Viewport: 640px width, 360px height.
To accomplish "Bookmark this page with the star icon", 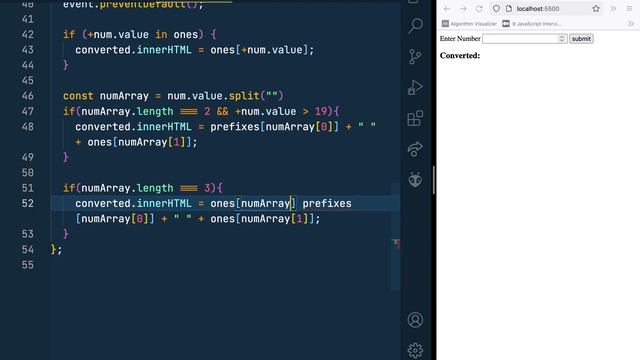I will click(x=596, y=9).
